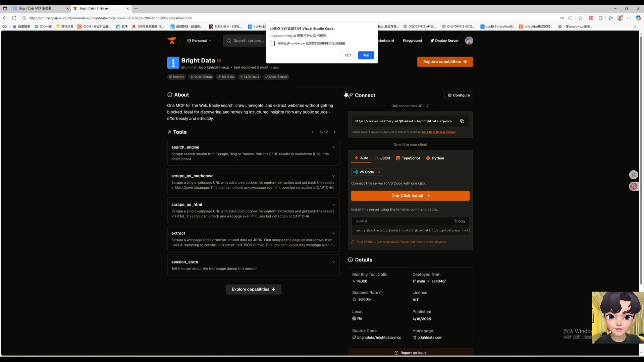Reload the page

pos(14,18)
